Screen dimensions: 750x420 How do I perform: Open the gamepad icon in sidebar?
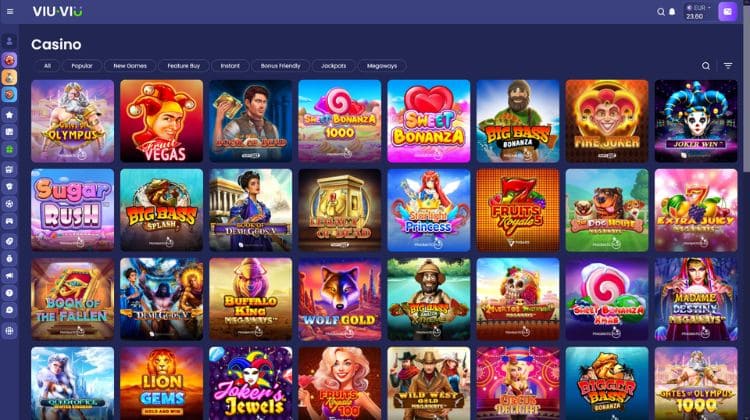point(9,221)
